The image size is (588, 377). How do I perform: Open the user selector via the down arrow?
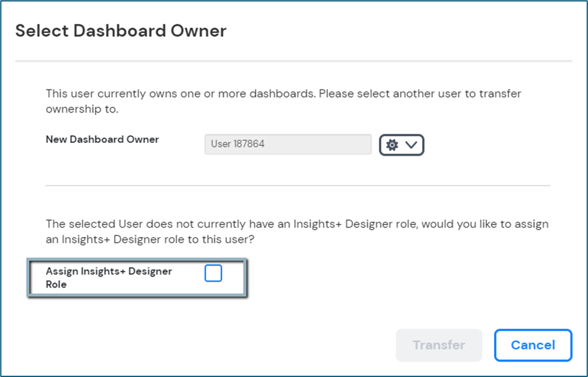[412, 145]
